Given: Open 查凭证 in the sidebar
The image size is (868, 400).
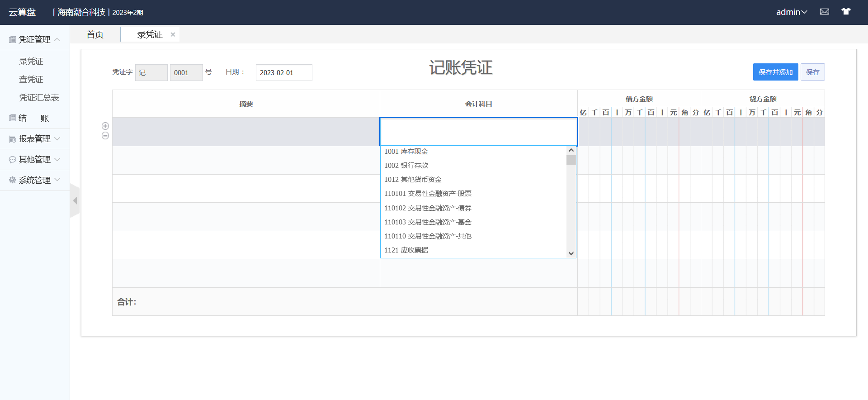Looking at the screenshot, I should 31,80.
